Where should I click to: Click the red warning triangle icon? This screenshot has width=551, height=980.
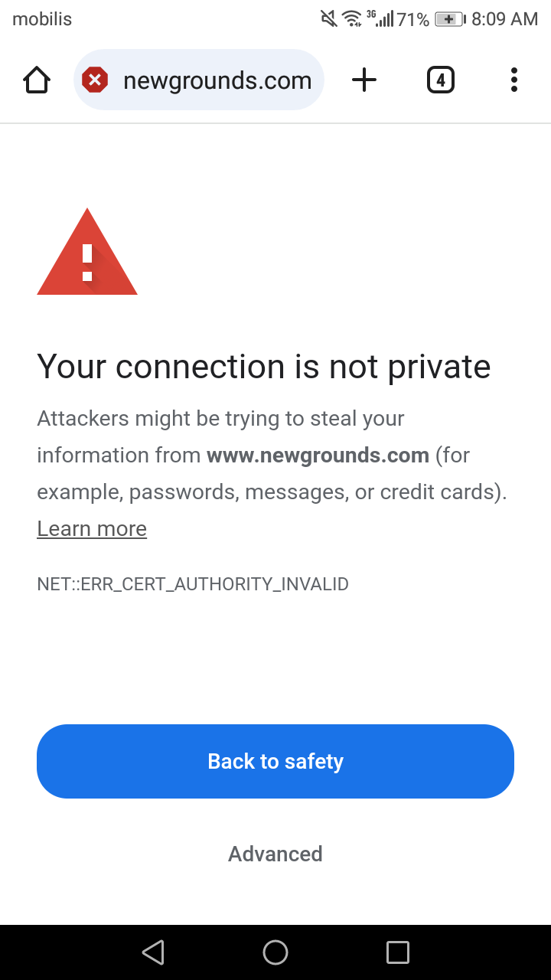(87, 254)
